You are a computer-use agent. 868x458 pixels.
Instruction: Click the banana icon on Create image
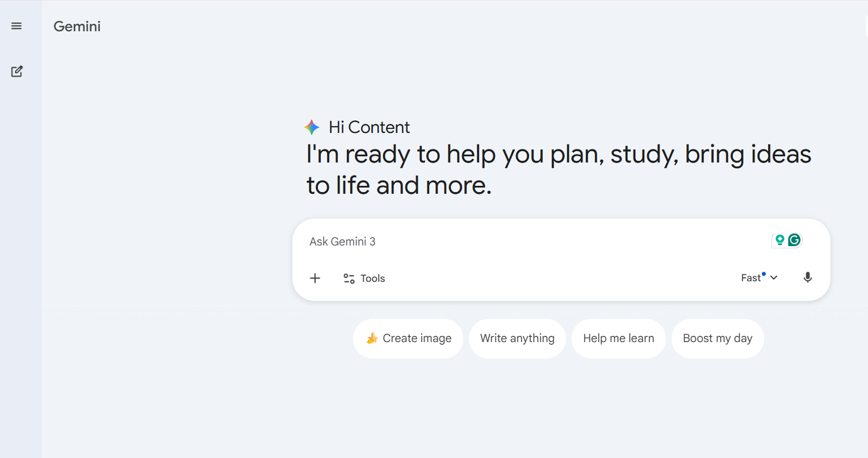pos(372,339)
